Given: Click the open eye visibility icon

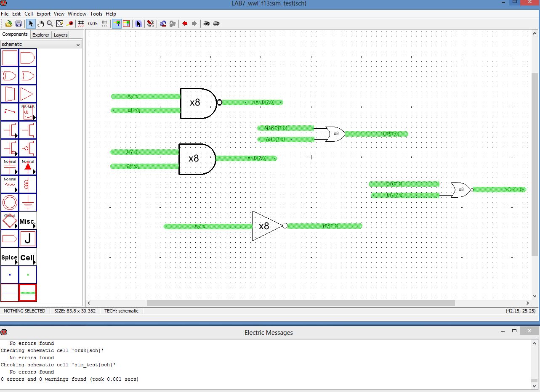Looking at the screenshot, I should [x=206, y=24].
